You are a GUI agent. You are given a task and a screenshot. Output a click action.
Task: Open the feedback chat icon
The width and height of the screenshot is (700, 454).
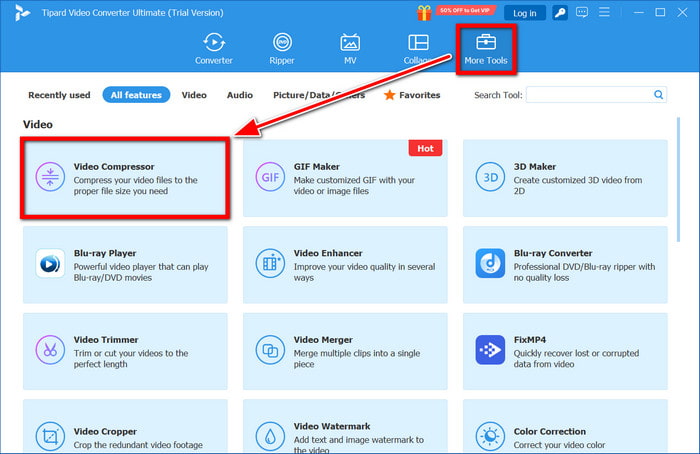(582, 12)
